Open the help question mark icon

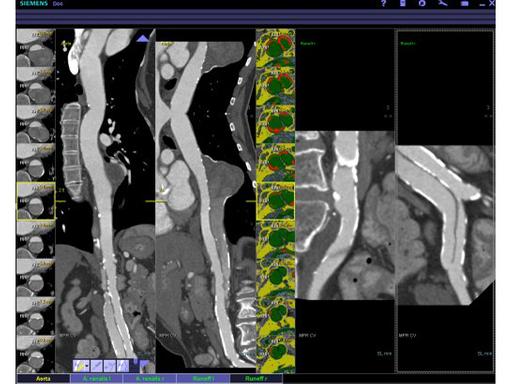coord(384,4)
